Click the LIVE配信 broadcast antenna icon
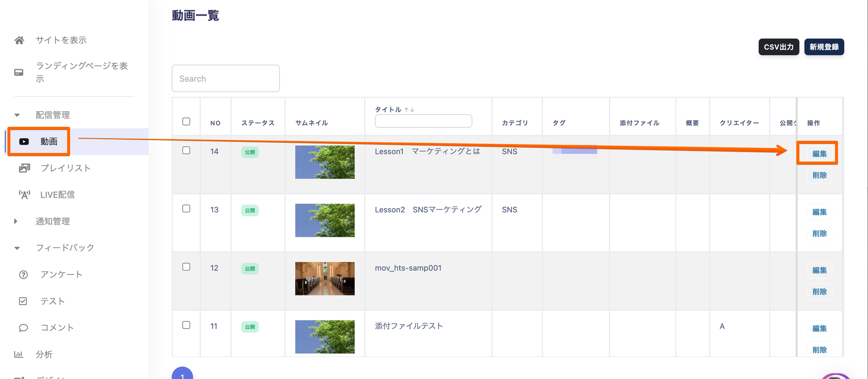The image size is (868, 379). tap(24, 195)
